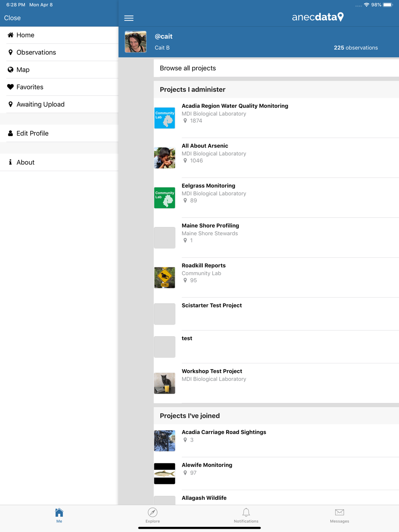Open the All About Arsenic project
Viewport: 399px width, 532px height.
pyautogui.click(x=276, y=158)
